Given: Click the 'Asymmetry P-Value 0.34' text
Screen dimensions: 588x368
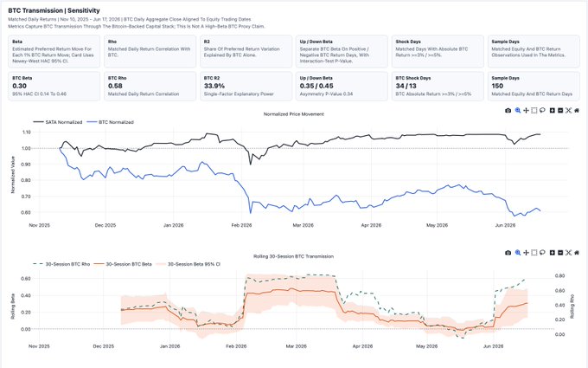Looking at the screenshot, I should click(326, 94).
